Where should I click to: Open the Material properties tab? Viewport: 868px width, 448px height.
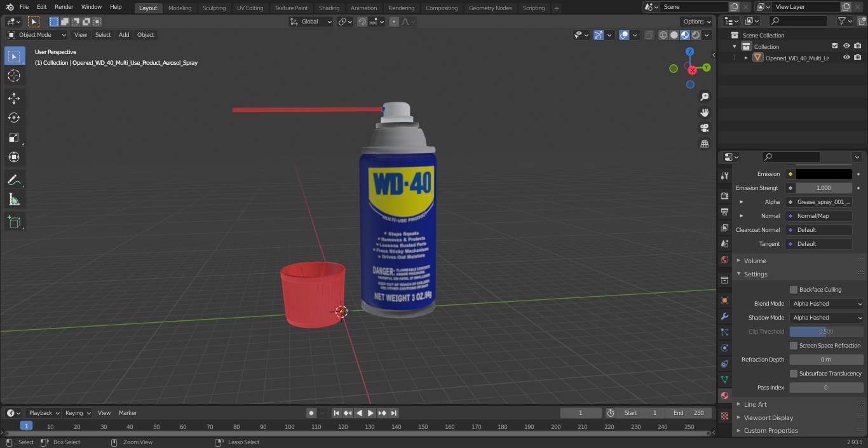[724, 395]
